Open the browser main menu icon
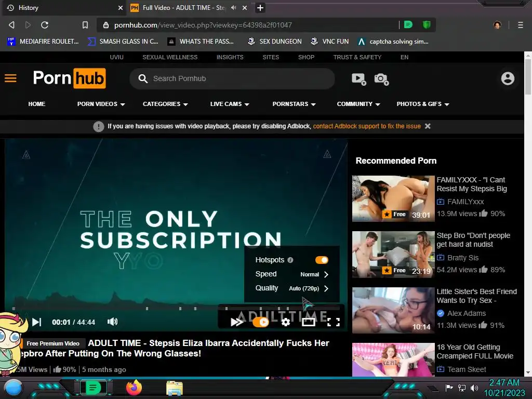This screenshot has width=532, height=399. [521, 25]
